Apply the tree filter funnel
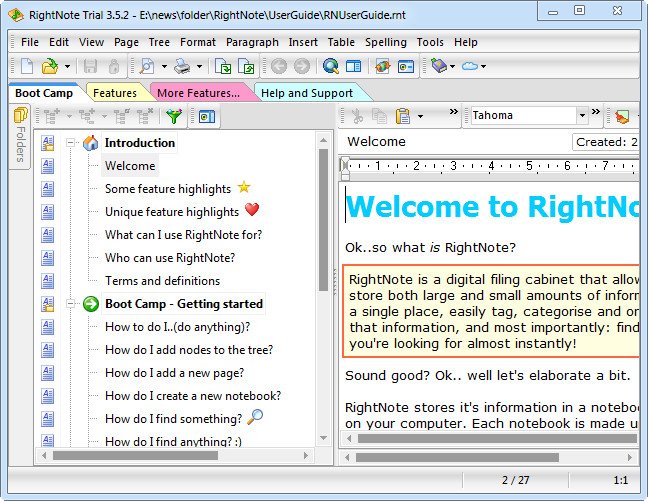 tap(174, 116)
